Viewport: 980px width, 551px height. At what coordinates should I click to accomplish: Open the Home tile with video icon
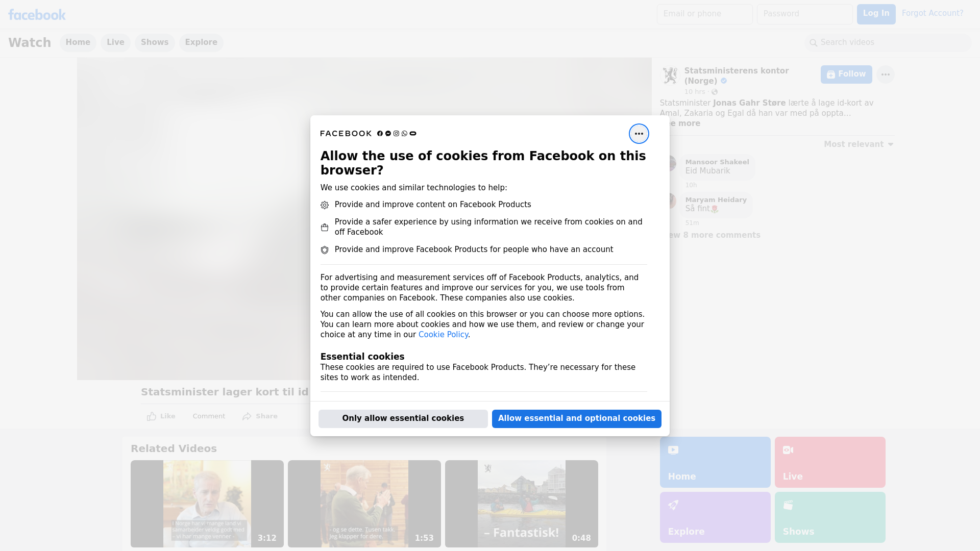coord(715,462)
